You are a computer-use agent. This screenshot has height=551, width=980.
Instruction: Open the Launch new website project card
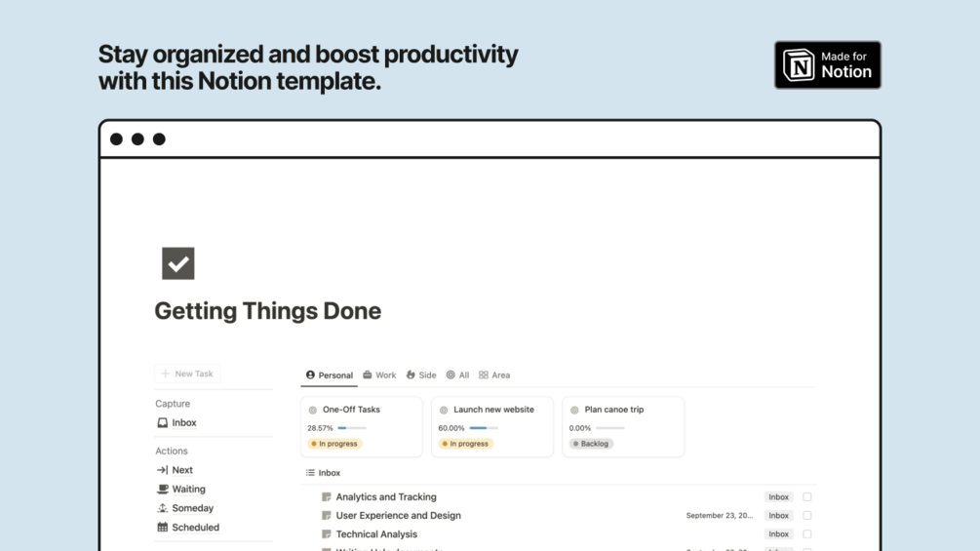[492, 411]
